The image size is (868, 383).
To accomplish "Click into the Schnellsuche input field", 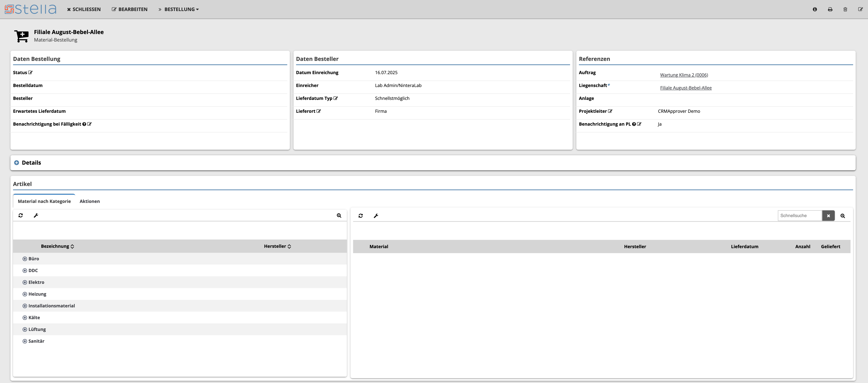I will pos(800,216).
